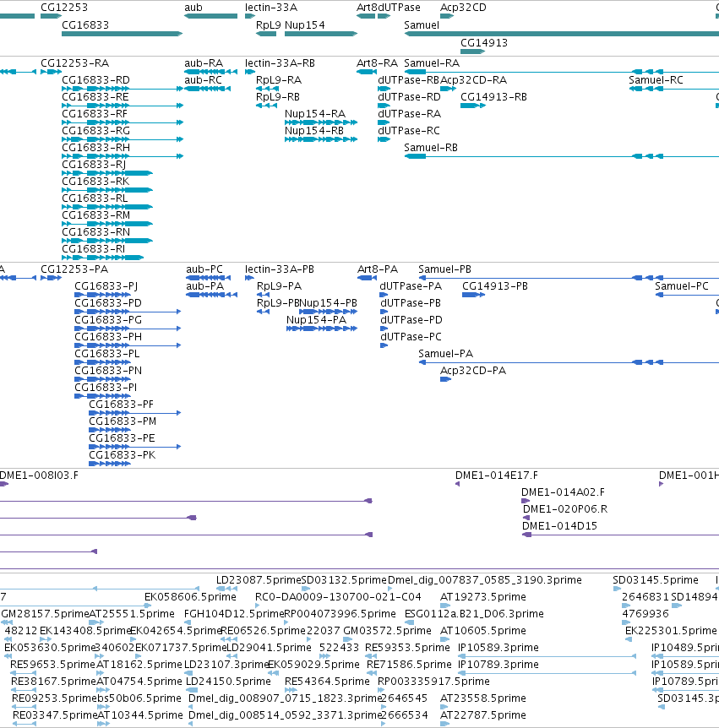The width and height of the screenshot is (719, 728).
Task: Select the Nup154 gene label
Action: 305,25
